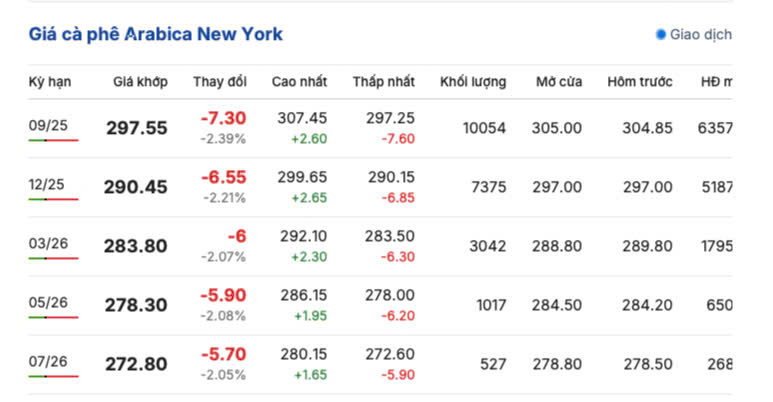Screen dimensions: 773x402
Task: Click the Cao nhất column header
Action: click(x=299, y=82)
